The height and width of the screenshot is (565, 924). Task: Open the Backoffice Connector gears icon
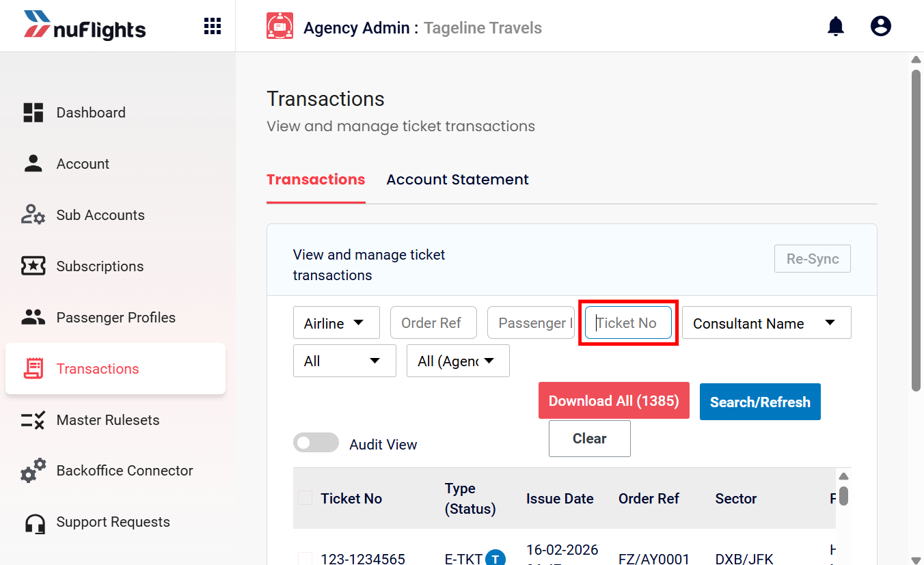[33, 471]
